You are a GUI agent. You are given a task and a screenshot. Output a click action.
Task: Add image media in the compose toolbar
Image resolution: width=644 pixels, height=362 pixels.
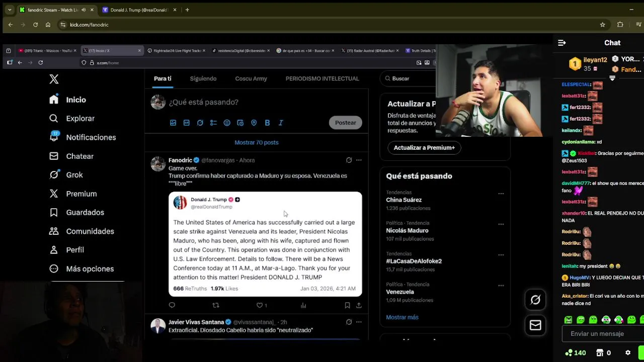(173, 123)
